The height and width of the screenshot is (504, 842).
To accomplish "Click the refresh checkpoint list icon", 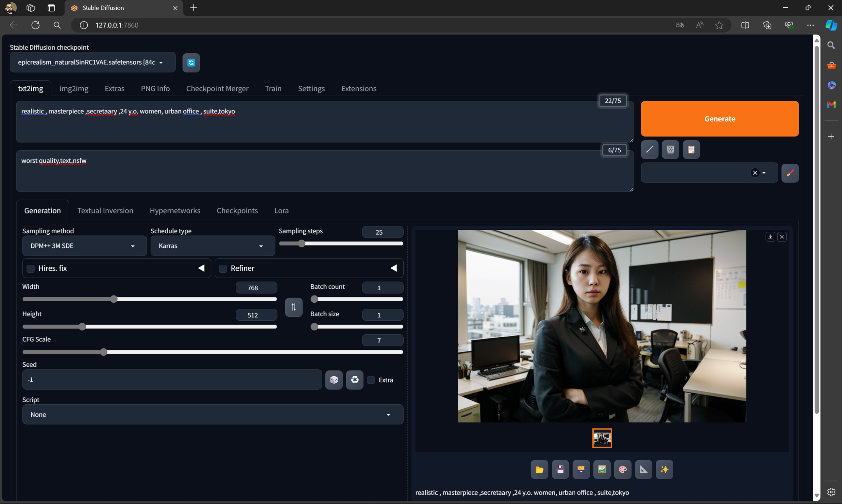I will coord(191,62).
